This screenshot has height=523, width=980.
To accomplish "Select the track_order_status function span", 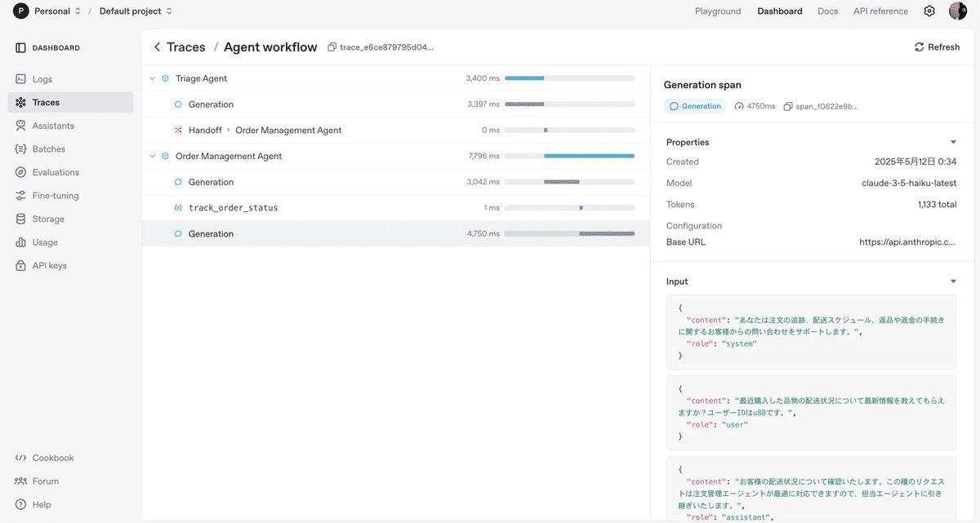I will pyautogui.click(x=233, y=208).
